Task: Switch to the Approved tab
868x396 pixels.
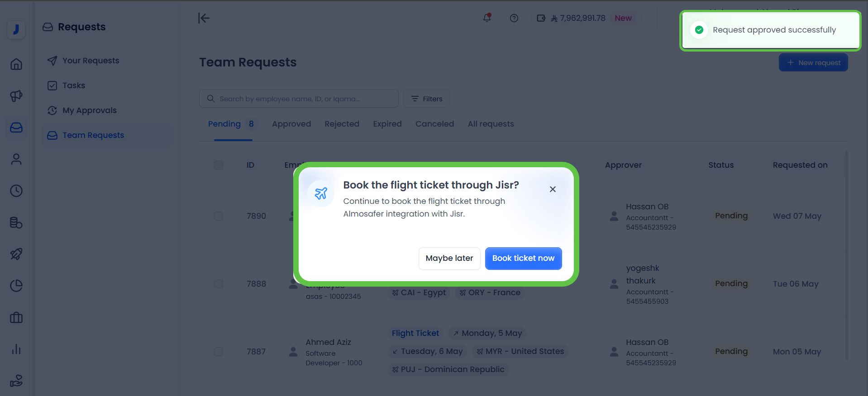Action: pyautogui.click(x=291, y=124)
